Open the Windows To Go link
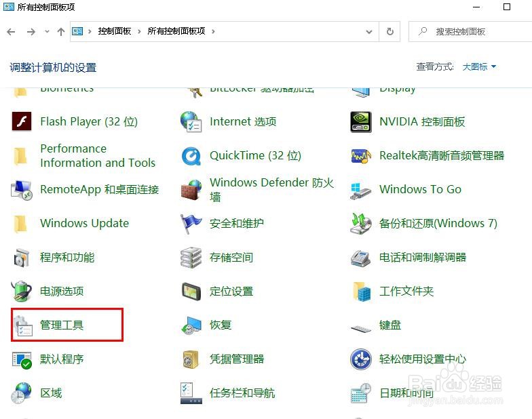The height and width of the screenshot is (419, 532). 421,189
